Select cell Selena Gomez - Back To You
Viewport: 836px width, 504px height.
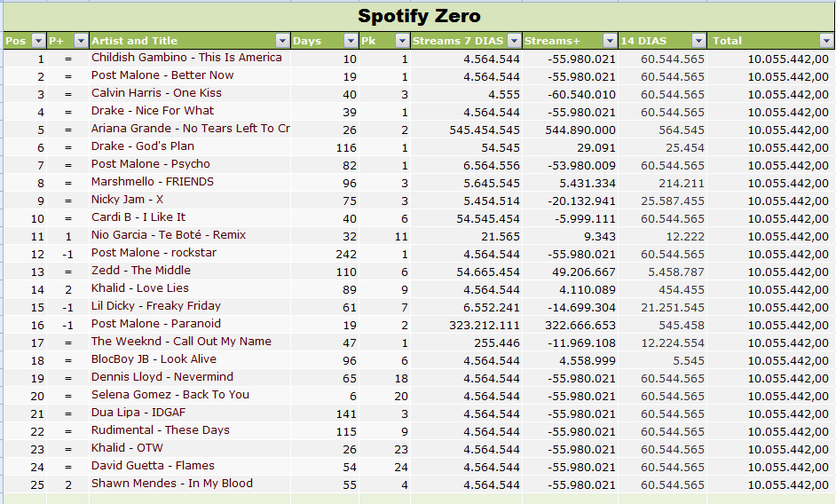click(190, 395)
